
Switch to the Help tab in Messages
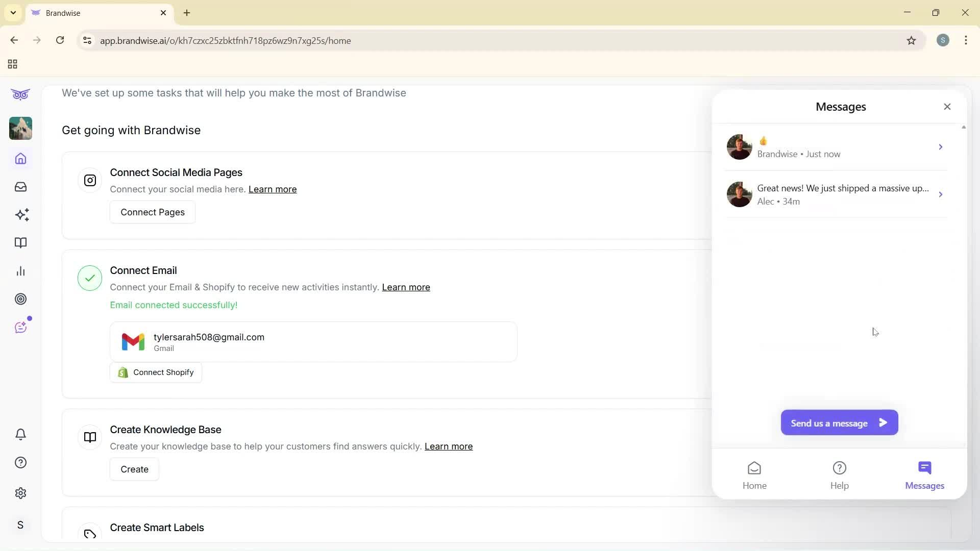point(839,474)
